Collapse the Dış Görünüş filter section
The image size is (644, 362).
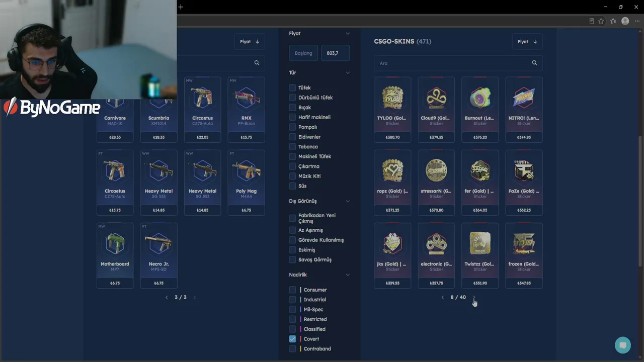tap(348, 201)
